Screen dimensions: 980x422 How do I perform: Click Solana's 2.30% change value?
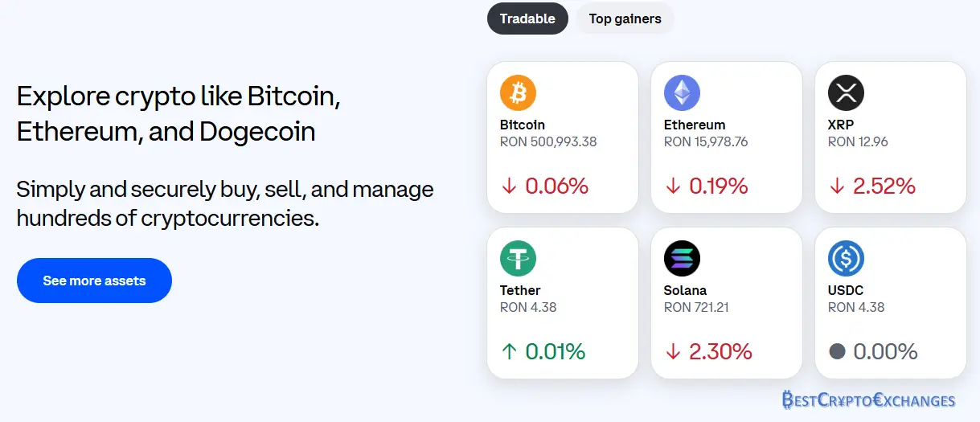[720, 352]
